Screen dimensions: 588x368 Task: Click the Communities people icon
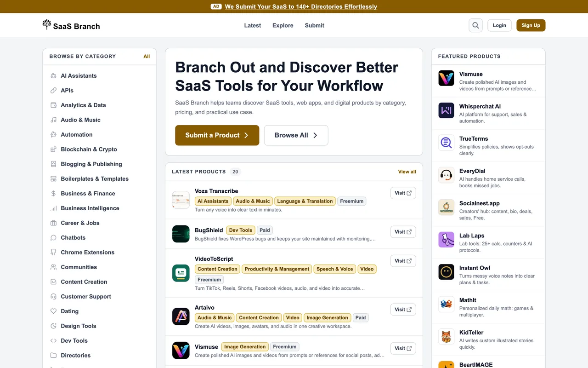click(53, 267)
